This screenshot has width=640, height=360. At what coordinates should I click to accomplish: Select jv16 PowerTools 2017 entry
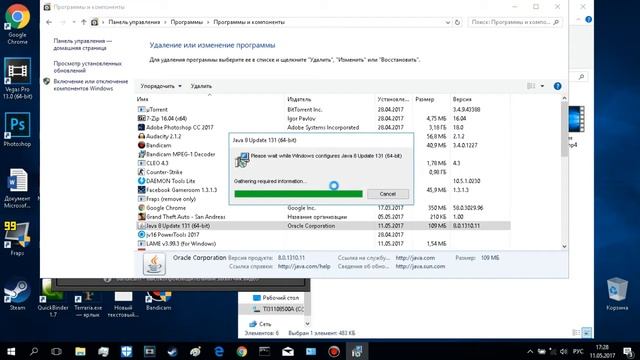(322, 235)
